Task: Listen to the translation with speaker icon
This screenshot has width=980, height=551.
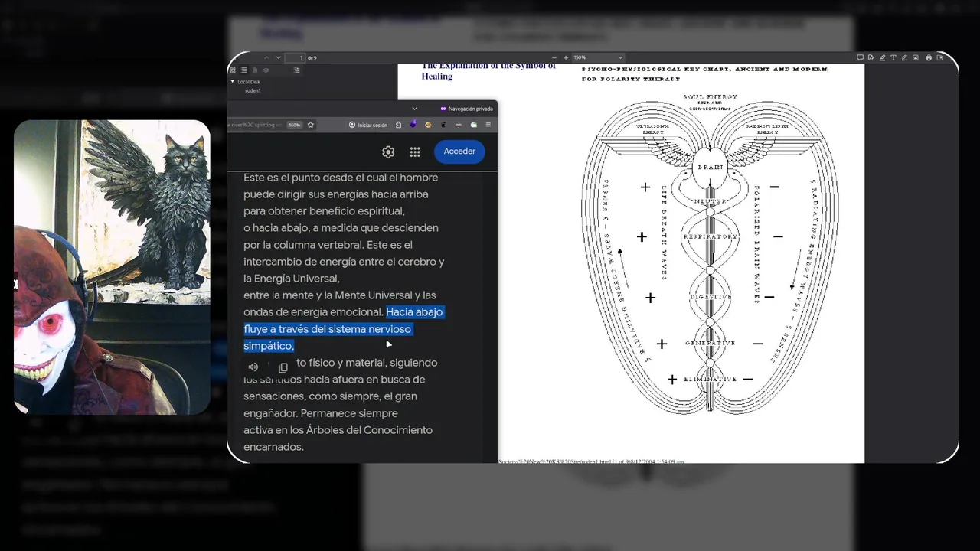Action: pyautogui.click(x=253, y=367)
